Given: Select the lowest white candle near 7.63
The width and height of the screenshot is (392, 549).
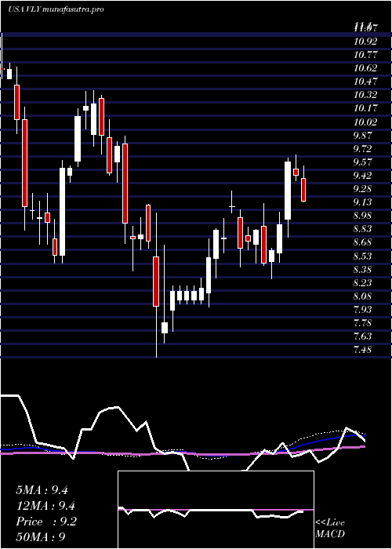Looking at the screenshot, I should pos(165,328).
